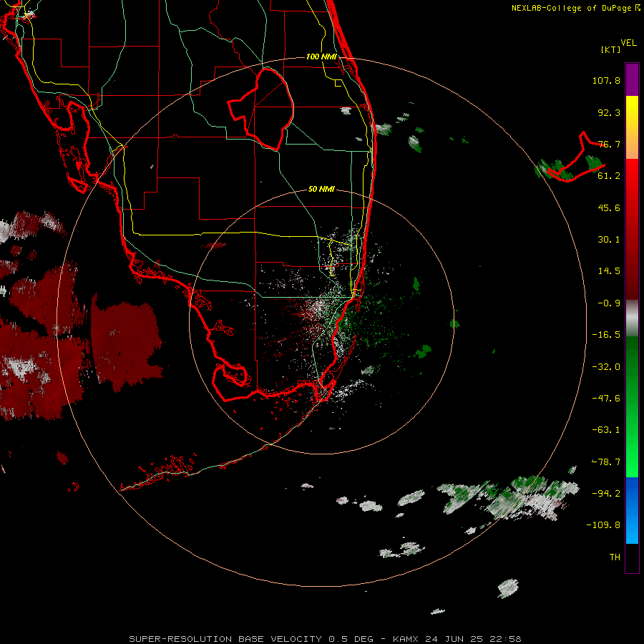Screen dimensions: 644x644
Task: Click the 50 NMI range ring label
Action: tap(321, 189)
